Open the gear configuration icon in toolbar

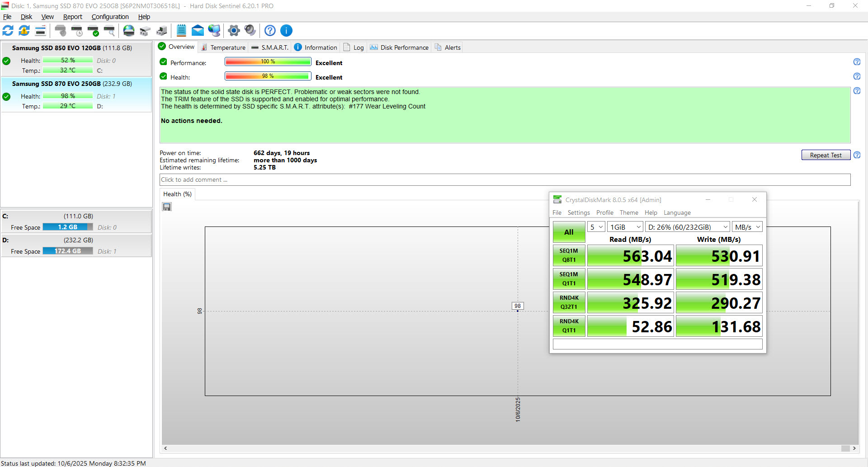pyautogui.click(x=234, y=31)
